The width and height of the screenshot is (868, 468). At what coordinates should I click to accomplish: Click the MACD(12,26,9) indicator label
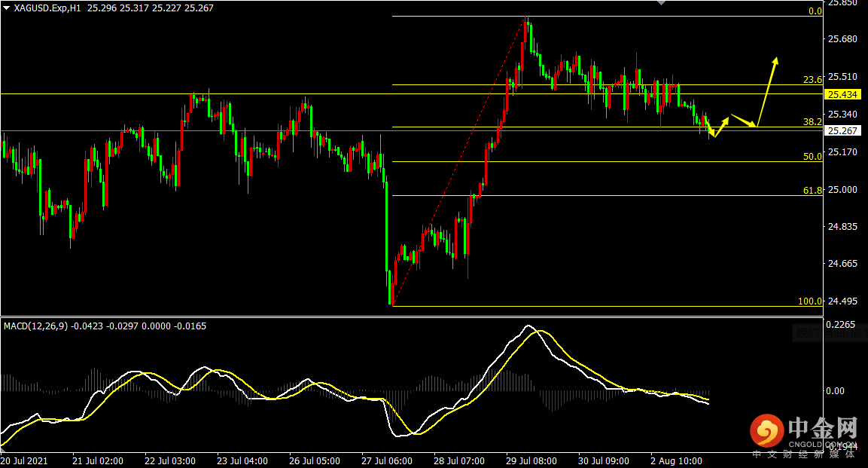click(36, 326)
